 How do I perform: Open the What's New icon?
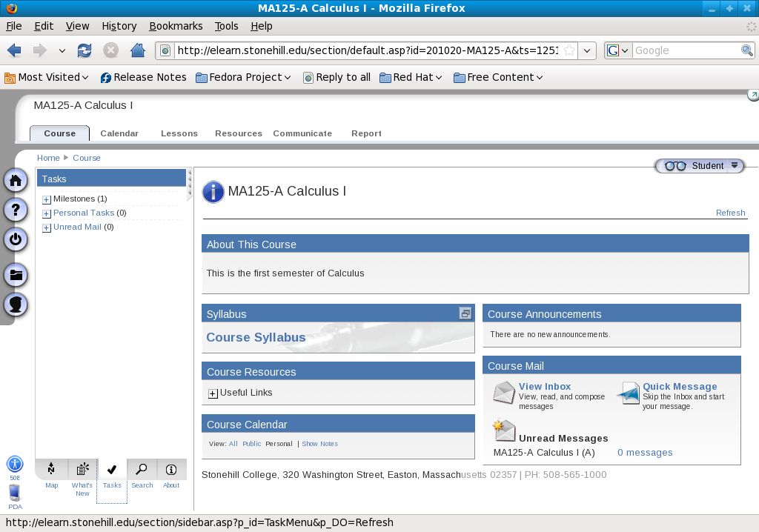tap(82, 469)
